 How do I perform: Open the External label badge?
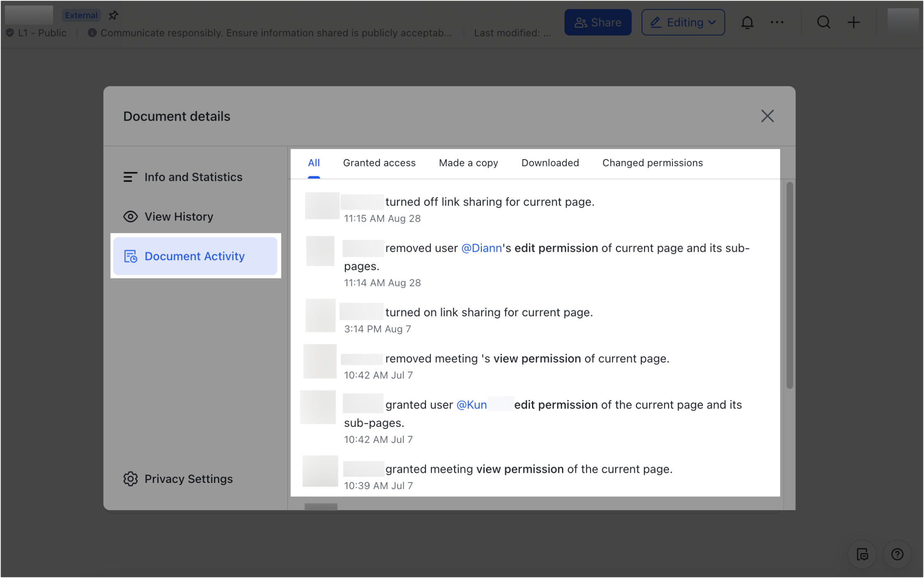click(81, 15)
